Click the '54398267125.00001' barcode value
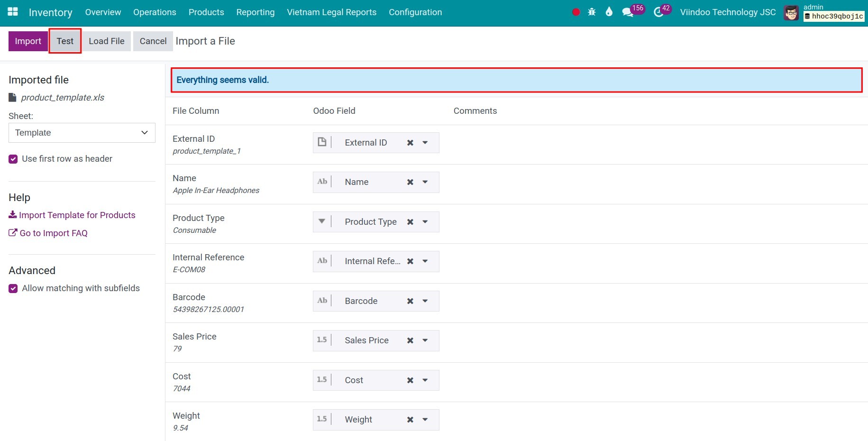 pyautogui.click(x=209, y=310)
